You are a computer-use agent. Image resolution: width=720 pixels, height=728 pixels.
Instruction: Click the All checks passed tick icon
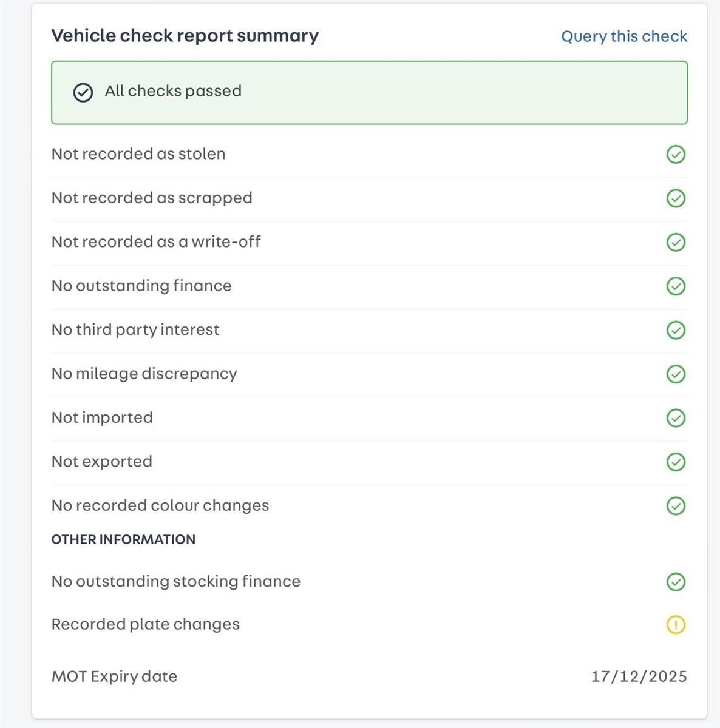(x=83, y=92)
